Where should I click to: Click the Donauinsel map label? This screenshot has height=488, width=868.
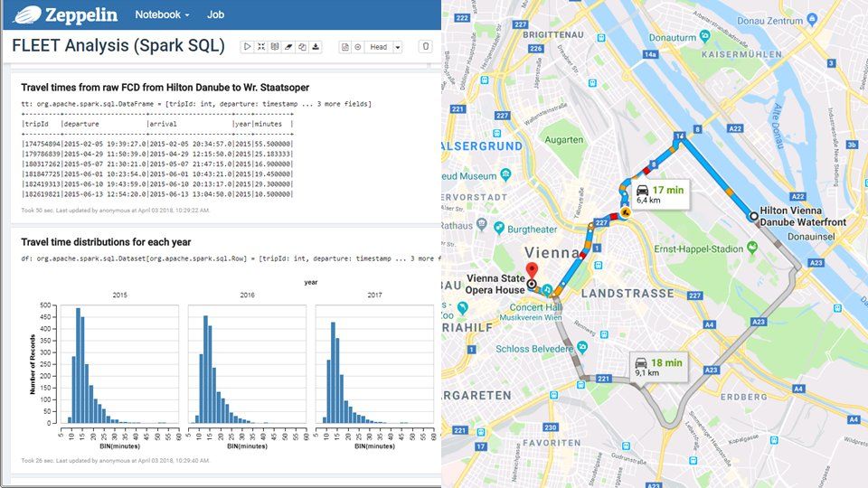point(811,237)
